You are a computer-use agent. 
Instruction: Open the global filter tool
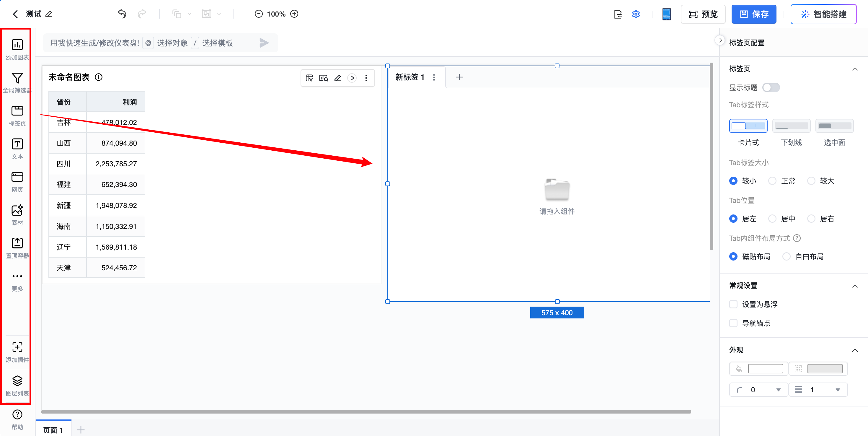pos(17,78)
